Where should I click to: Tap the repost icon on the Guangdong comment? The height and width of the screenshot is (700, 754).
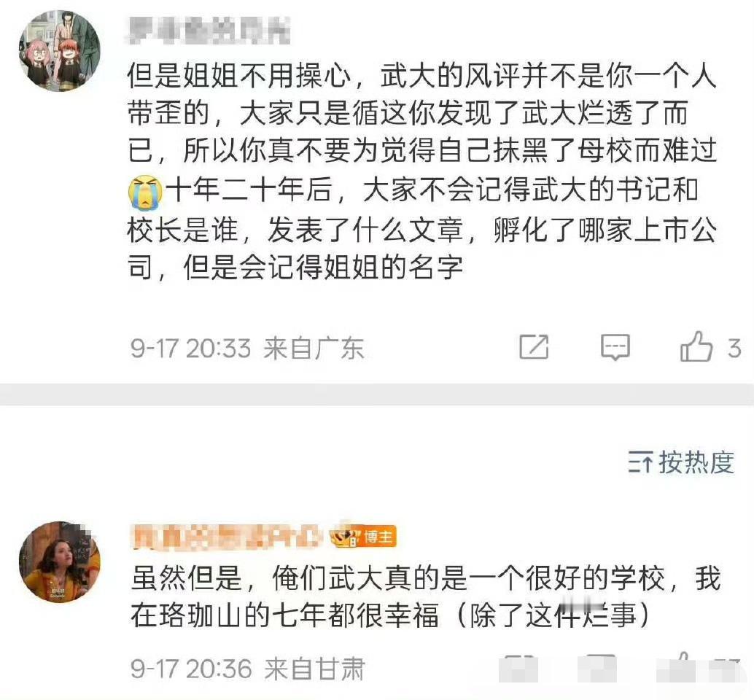click(x=534, y=346)
